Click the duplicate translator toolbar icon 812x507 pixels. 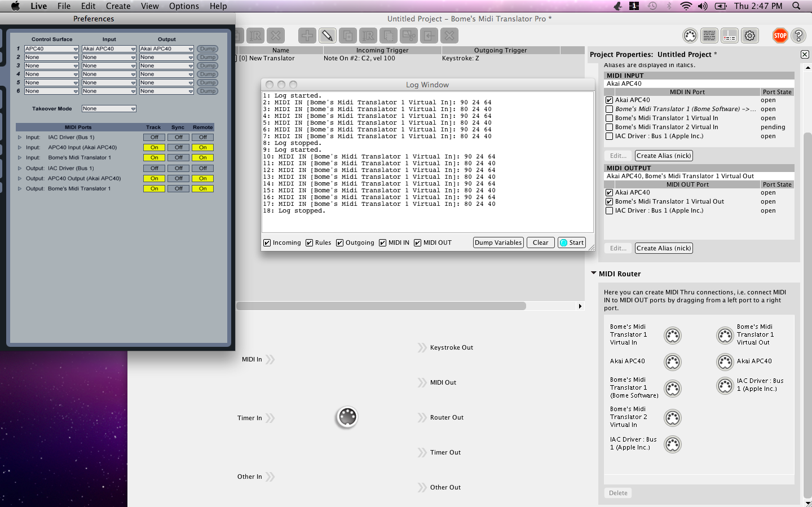(348, 36)
